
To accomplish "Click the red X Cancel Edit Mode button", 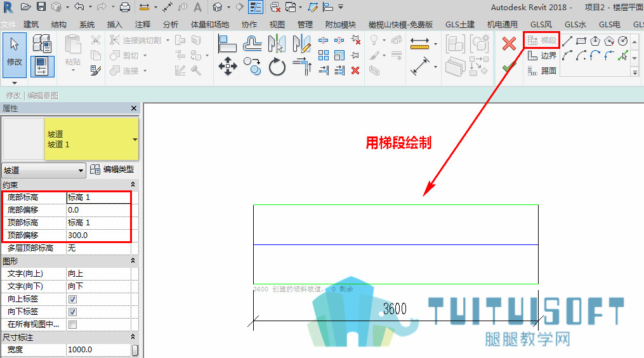I will coord(509,44).
